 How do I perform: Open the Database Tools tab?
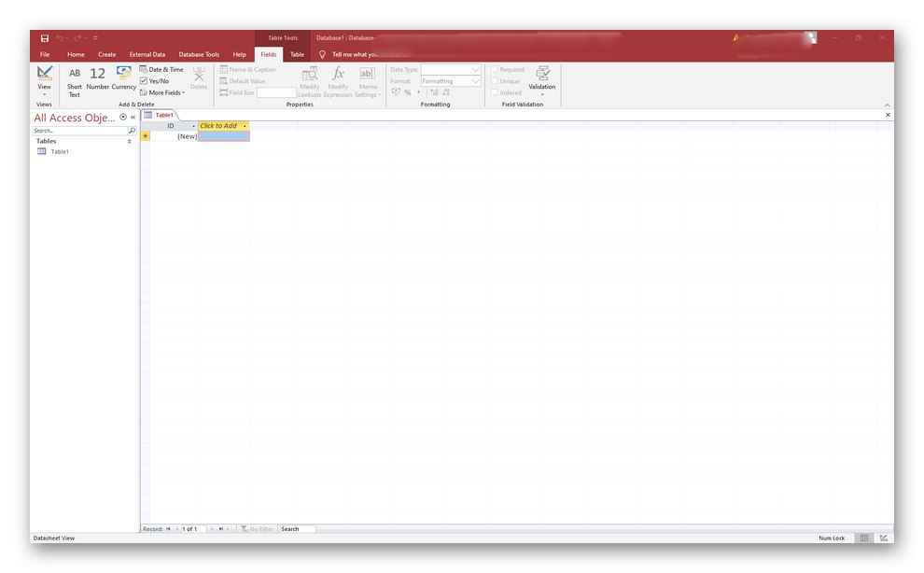tap(199, 54)
